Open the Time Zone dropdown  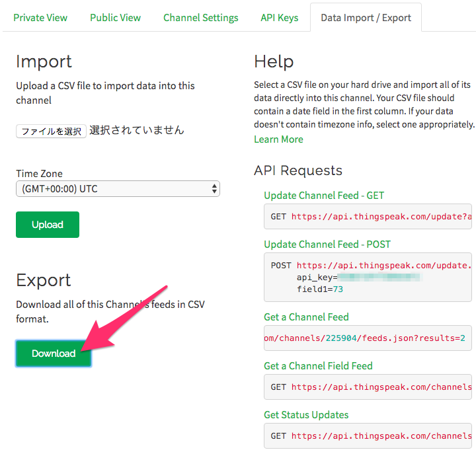(x=118, y=189)
